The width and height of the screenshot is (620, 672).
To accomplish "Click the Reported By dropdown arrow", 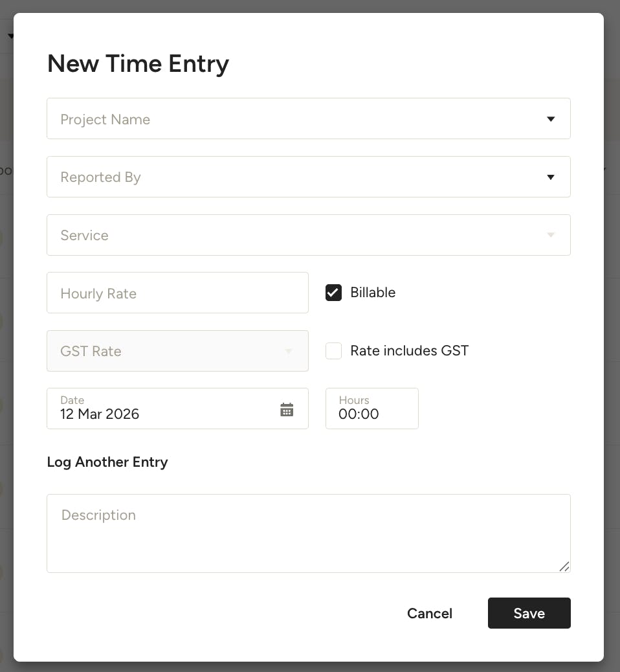I will pyautogui.click(x=551, y=177).
